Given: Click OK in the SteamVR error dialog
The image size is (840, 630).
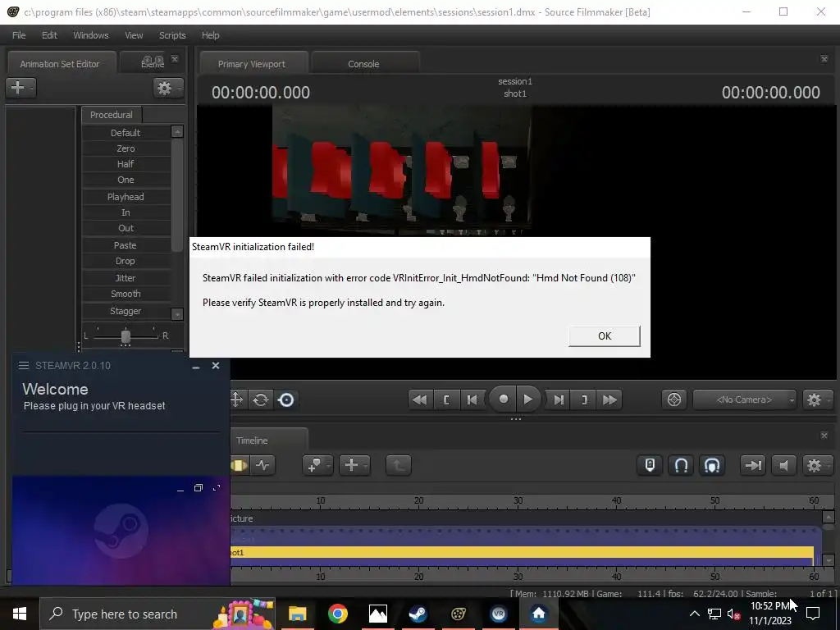Looking at the screenshot, I should click(605, 336).
